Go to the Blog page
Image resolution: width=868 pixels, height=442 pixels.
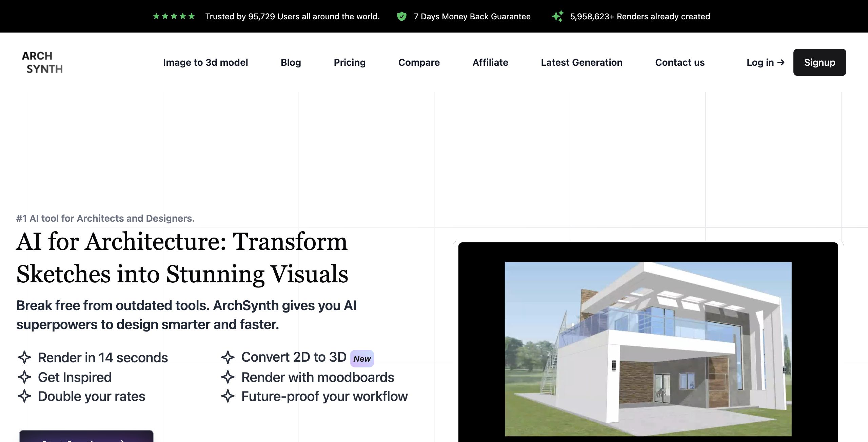(291, 62)
